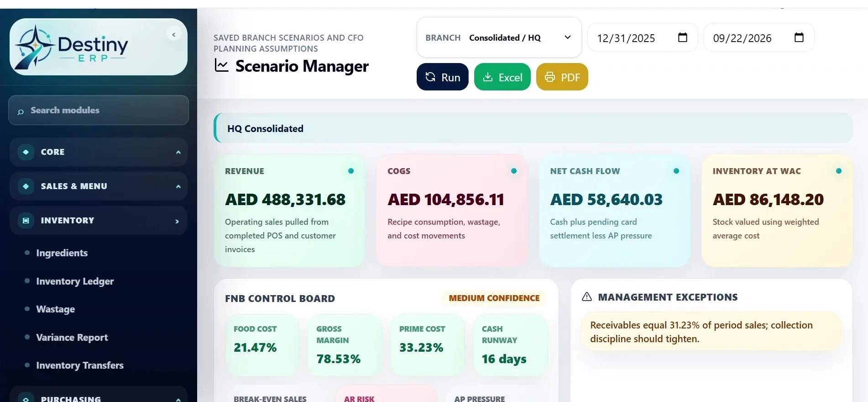
Task: Click the MEDIUM CONFIDENCE badge
Action: click(x=494, y=298)
